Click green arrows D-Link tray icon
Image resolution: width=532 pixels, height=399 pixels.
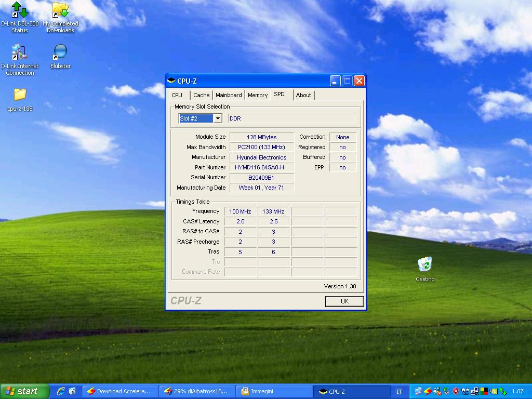[503, 391]
